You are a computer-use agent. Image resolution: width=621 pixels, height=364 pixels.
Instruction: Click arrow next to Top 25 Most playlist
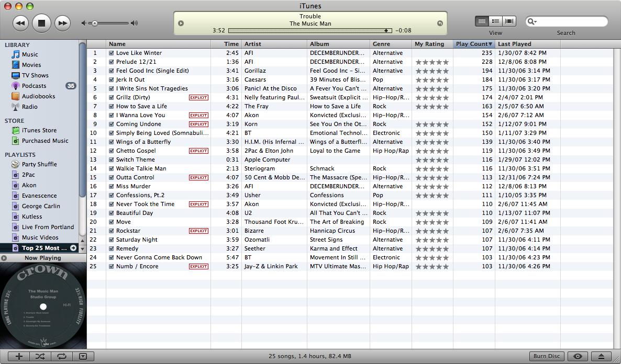point(73,248)
